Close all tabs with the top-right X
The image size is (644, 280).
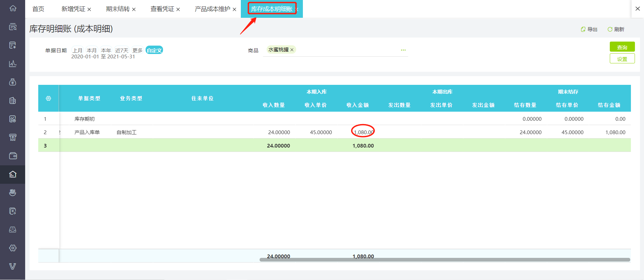click(x=638, y=9)
